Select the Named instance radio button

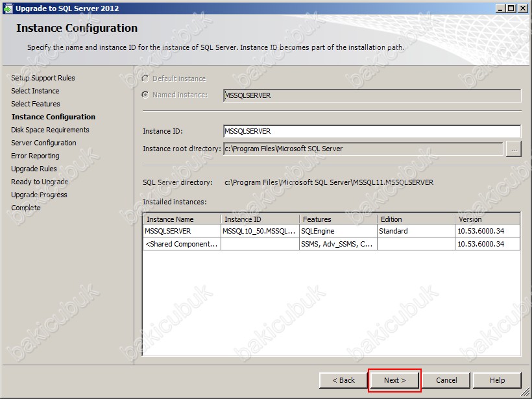[x=145, y=95]
